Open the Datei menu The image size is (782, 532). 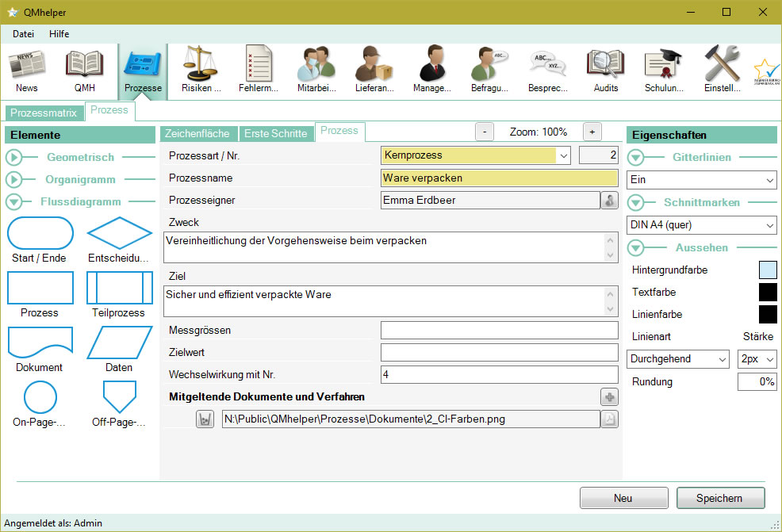pyautogui.click(x=24, y=34)
